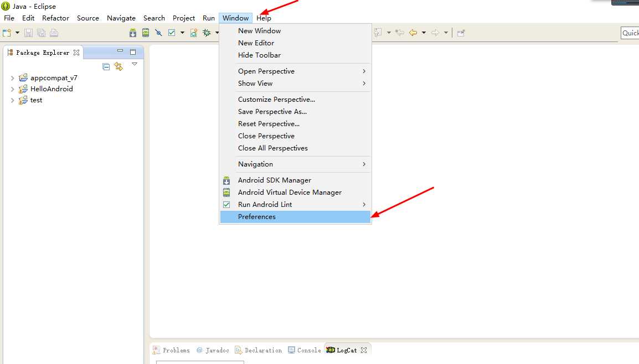The width and height of the screenshot is (639, 364).
Task: Open the Refactor menu
Action: (55, 18)
